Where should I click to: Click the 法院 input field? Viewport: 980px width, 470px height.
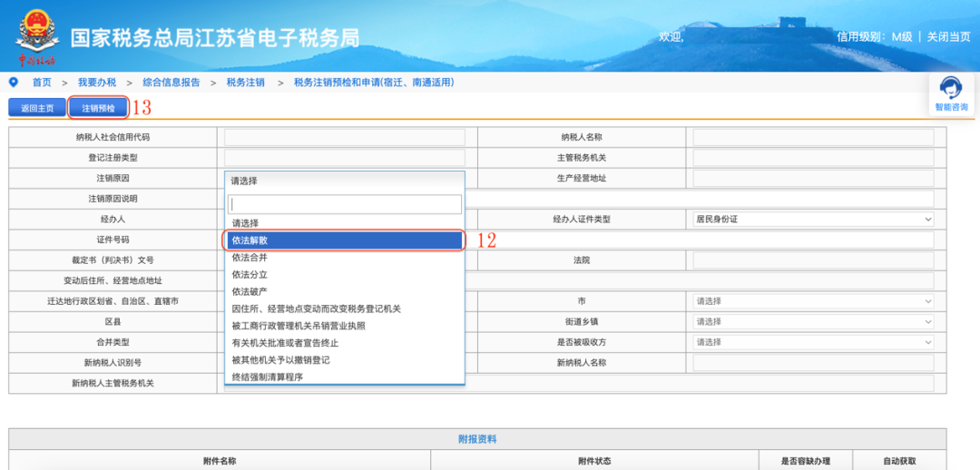pos(813,260)
